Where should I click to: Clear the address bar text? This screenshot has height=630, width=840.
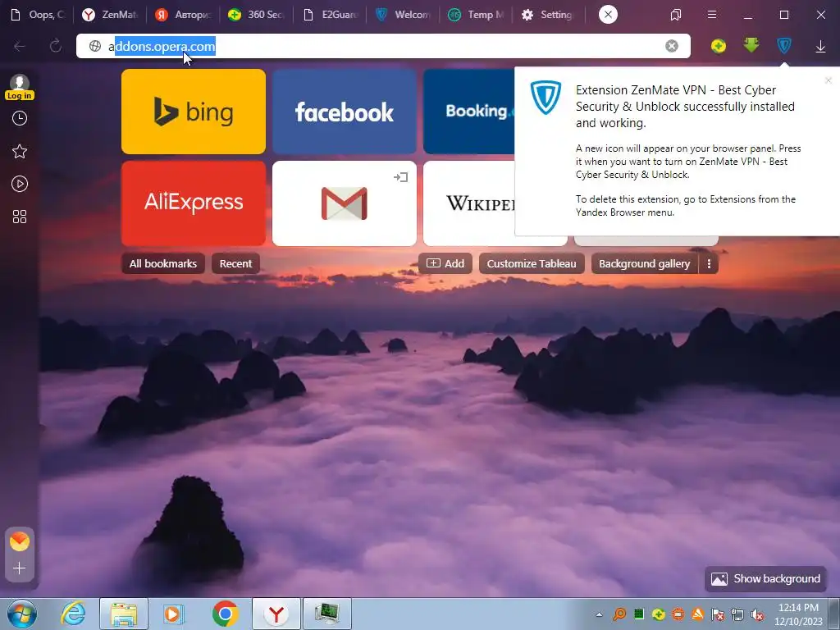[x=672, y=46]
